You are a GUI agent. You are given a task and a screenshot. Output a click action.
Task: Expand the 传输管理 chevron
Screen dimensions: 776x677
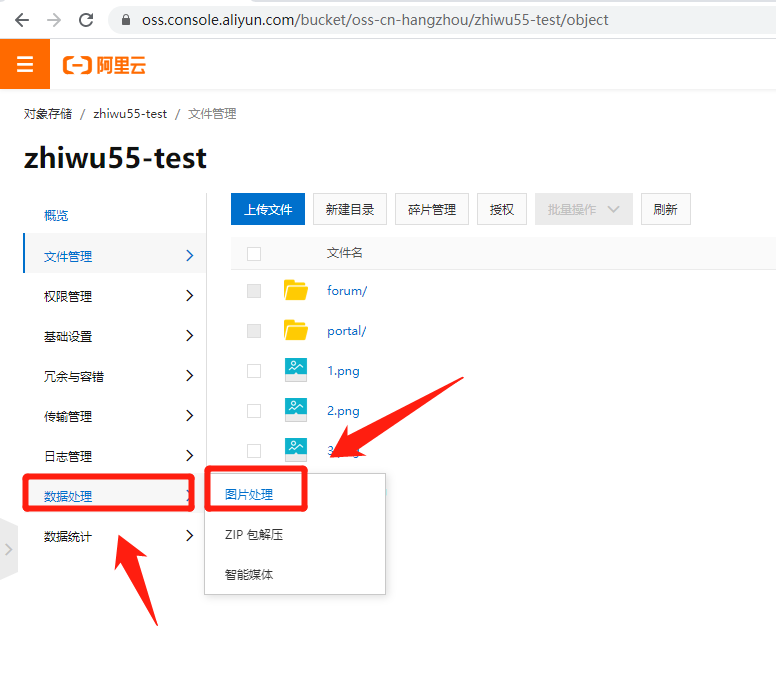pyautogui.click(x=190, y=416)
